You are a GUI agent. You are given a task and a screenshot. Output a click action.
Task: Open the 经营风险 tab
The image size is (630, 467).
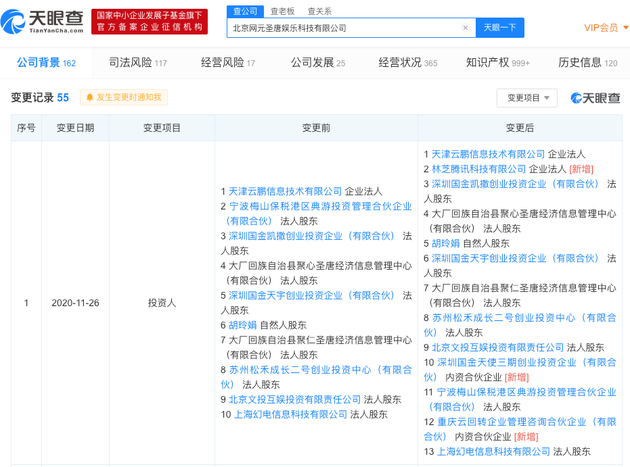(227, 63)
